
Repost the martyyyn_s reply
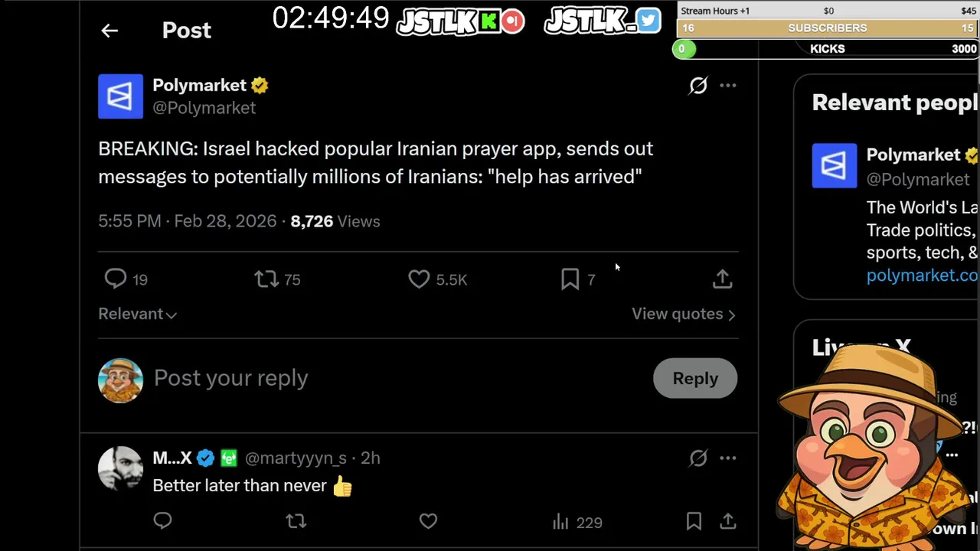pyautogui.click(x=296, y=522)
